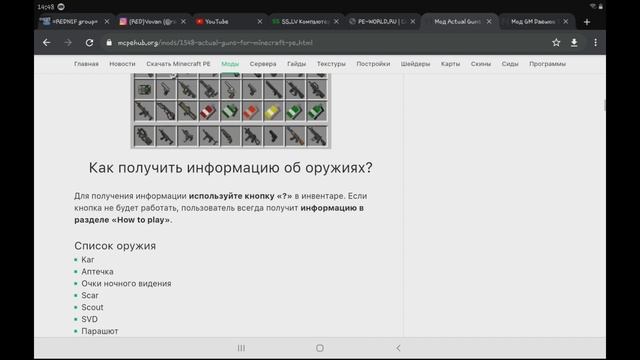Open the Моды section
The height and width of the screenshot is (360, 640).
(x=230, y=64)
